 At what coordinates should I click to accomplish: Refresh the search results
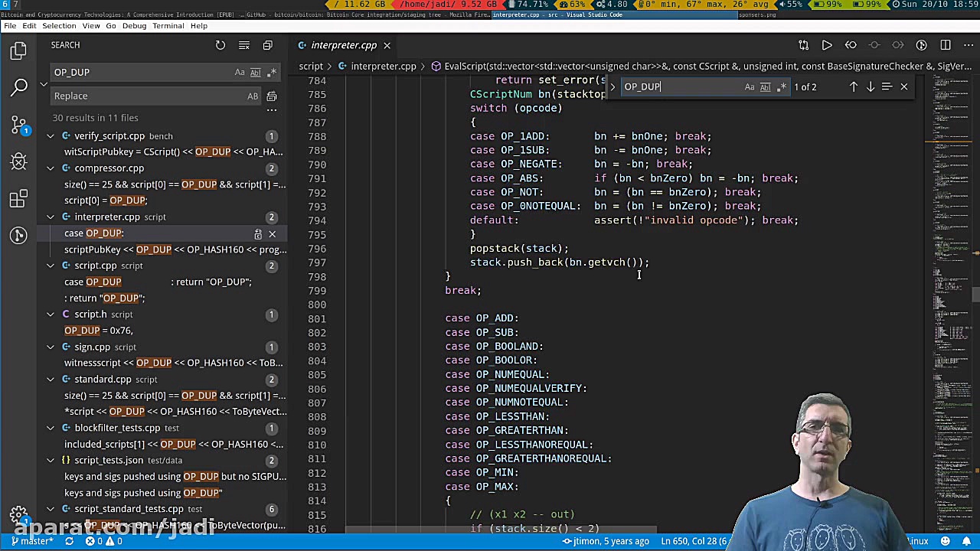coord(220,45)
